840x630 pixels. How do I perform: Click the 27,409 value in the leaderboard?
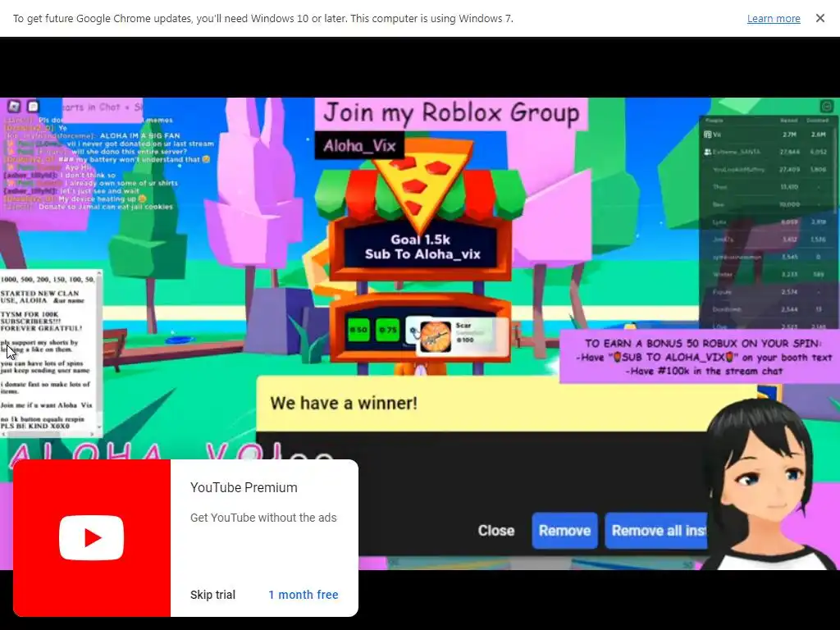[789, 169]
